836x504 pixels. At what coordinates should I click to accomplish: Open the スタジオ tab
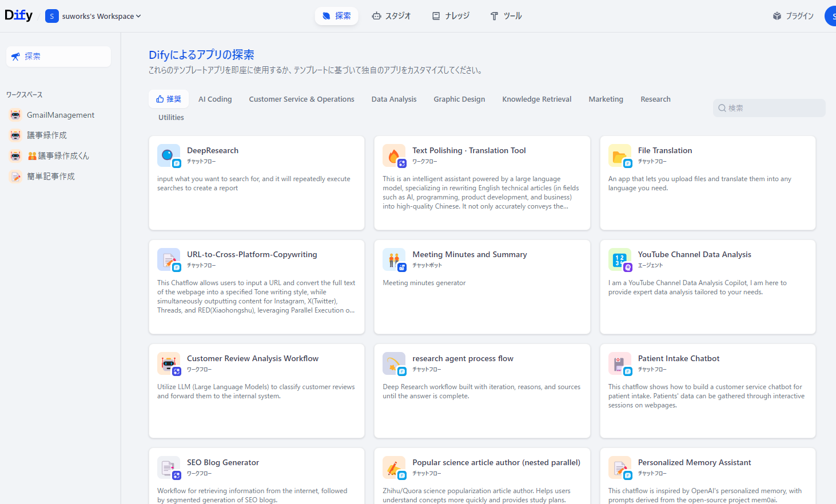391,16
